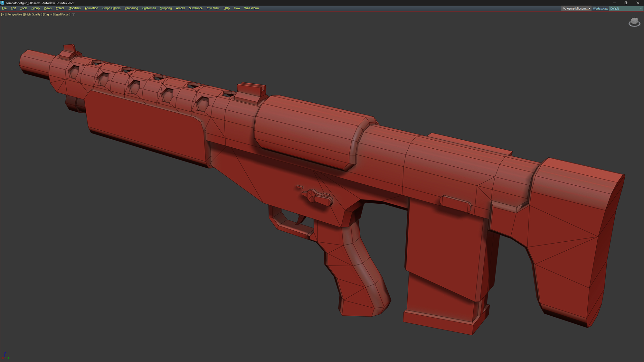The height and width of the screenshot is (362, 644).
Task: Open the File menu
Action: point(5,8)
